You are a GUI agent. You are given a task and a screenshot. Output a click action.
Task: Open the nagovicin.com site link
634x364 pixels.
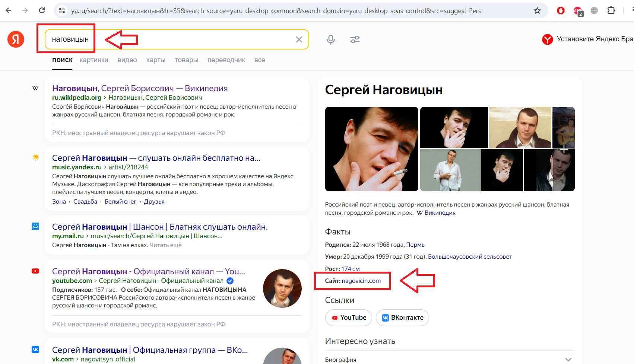pyautogui.click(x=361, y=281)
